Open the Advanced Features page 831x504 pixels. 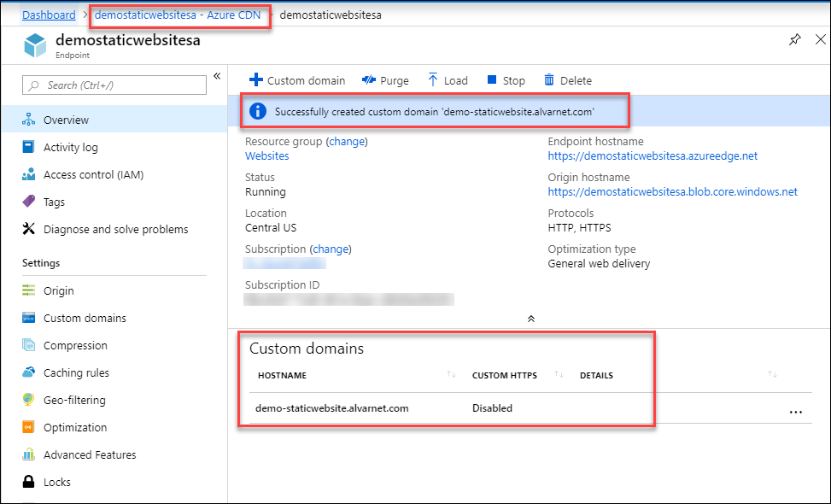coord(114,454)
